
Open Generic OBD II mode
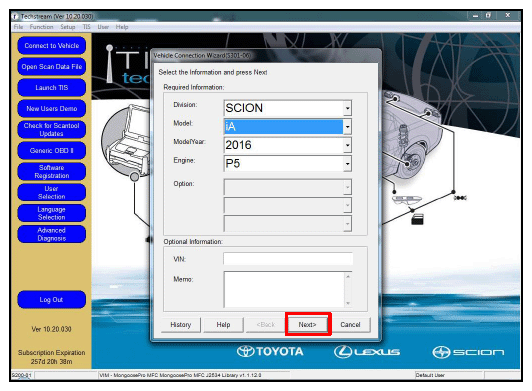[52, 150]
